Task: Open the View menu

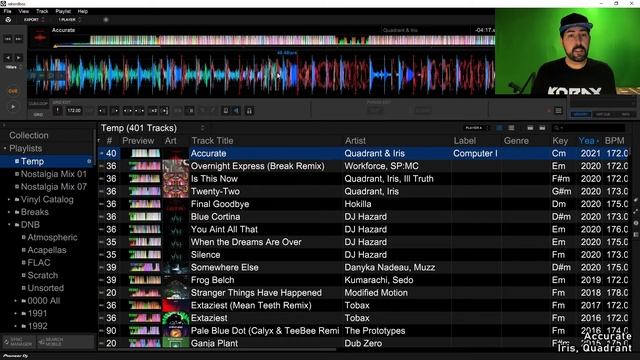Action: pos(24,11)
